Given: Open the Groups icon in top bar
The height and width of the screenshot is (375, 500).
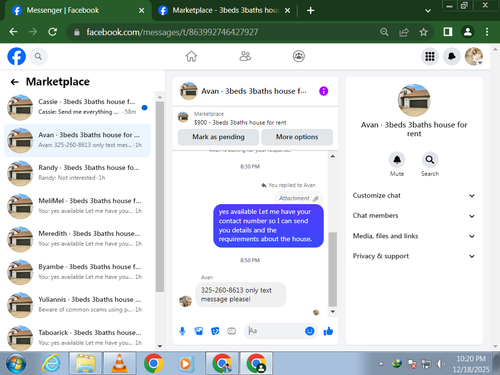Looking at the screenshot, I should (x=299, y=56).
